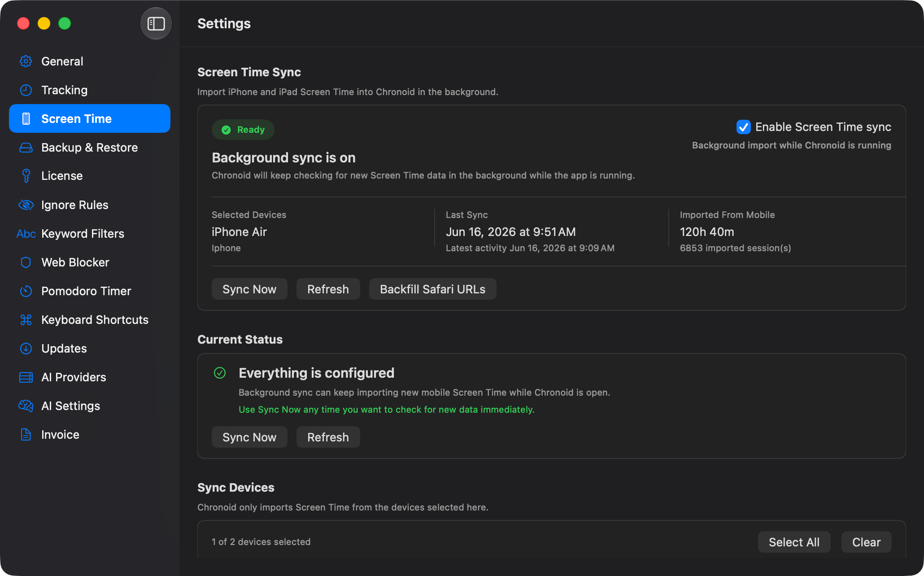The height and width of the screenshot is (576, 924).
Task: Click the Latest activity Jun 16, 2026 at 9:09 AM text
Action: [x=530, y=248]
